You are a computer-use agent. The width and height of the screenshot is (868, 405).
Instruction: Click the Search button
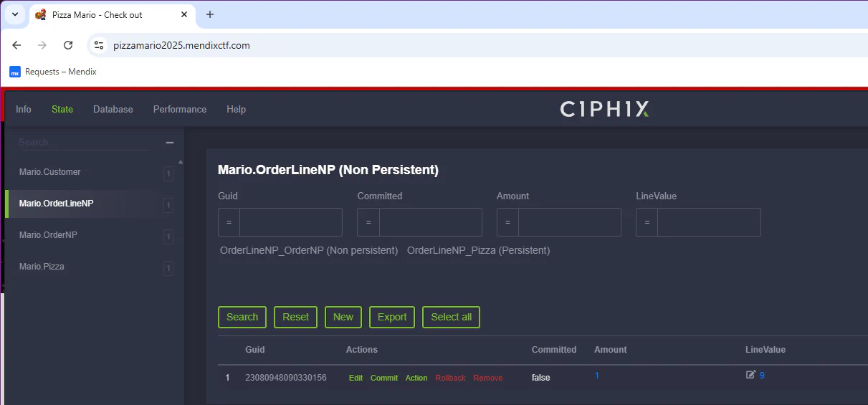click(242, 317)
